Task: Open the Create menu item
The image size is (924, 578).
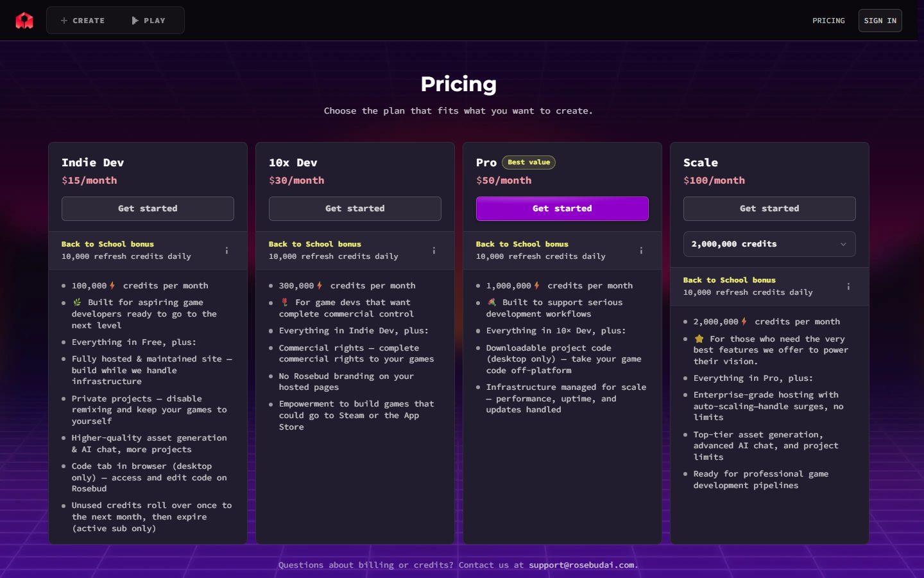Action: (x=83, y=21)
